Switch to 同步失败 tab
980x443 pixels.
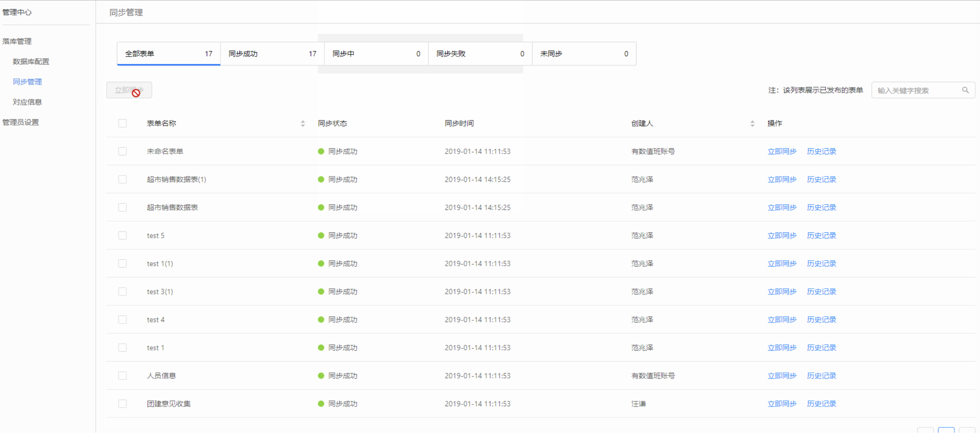point(480,54)
